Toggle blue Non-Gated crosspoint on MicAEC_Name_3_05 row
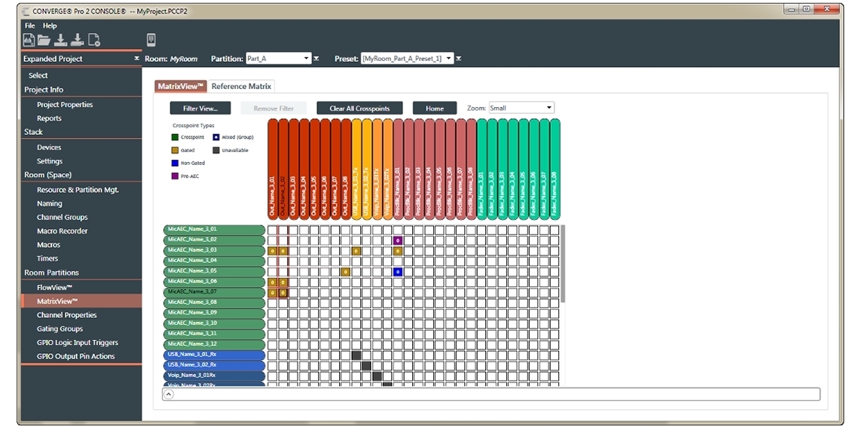The width and height of the screenshot is (868, 434). click(x=397, y=272)
